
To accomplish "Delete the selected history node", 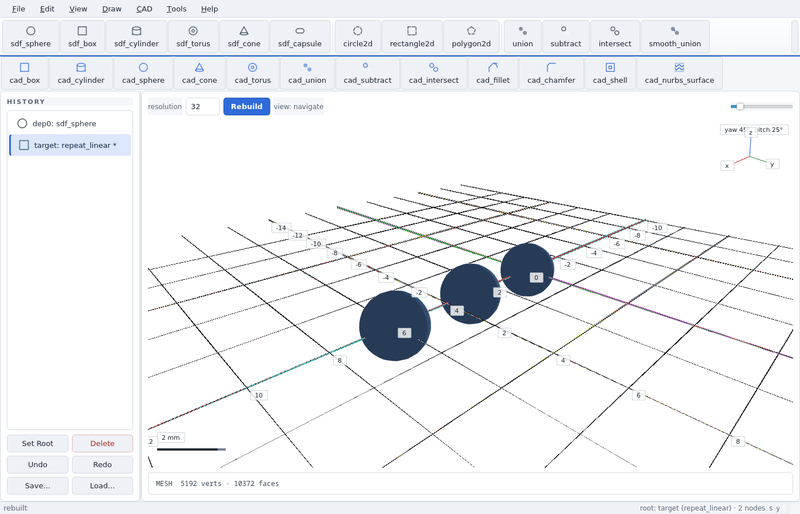I will pos(102,444).
